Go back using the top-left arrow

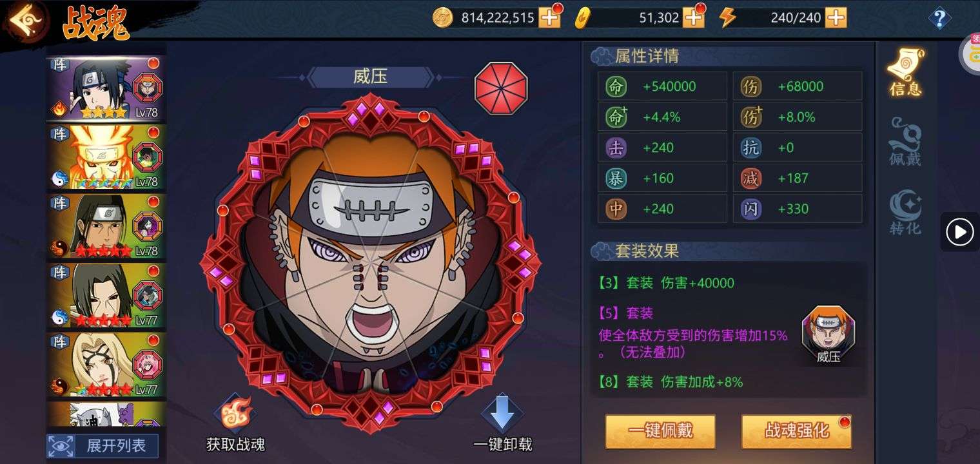[26, 21]
